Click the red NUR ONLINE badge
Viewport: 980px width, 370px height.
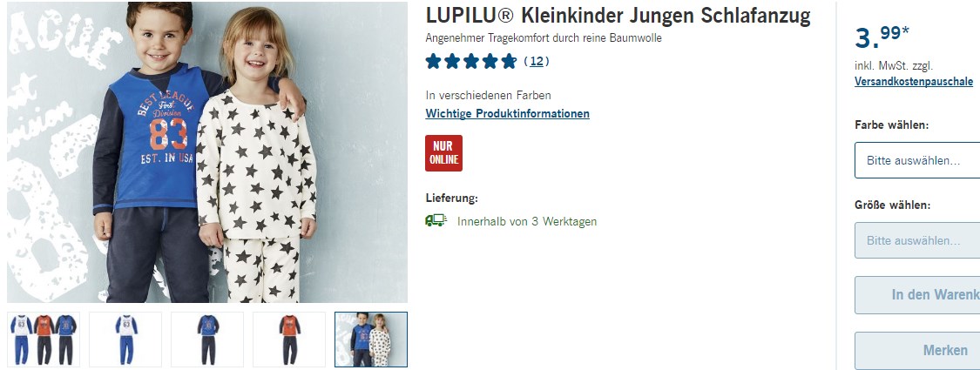443,153
